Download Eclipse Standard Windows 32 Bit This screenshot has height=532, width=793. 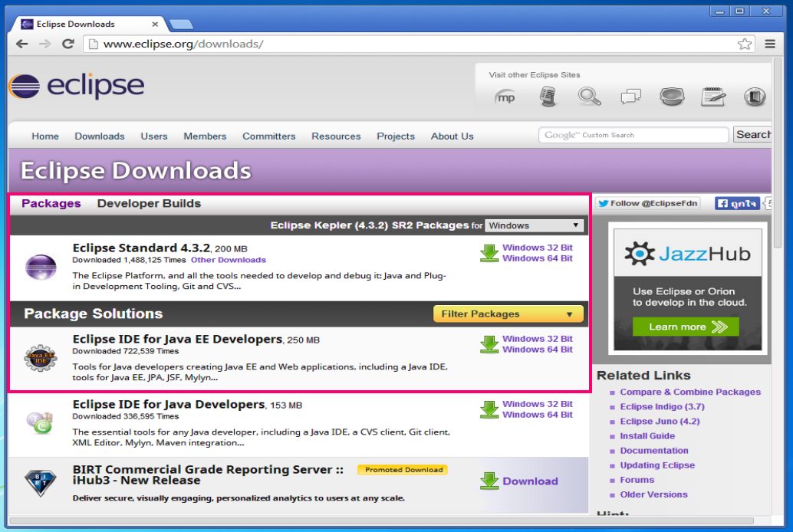pos(537,248)
